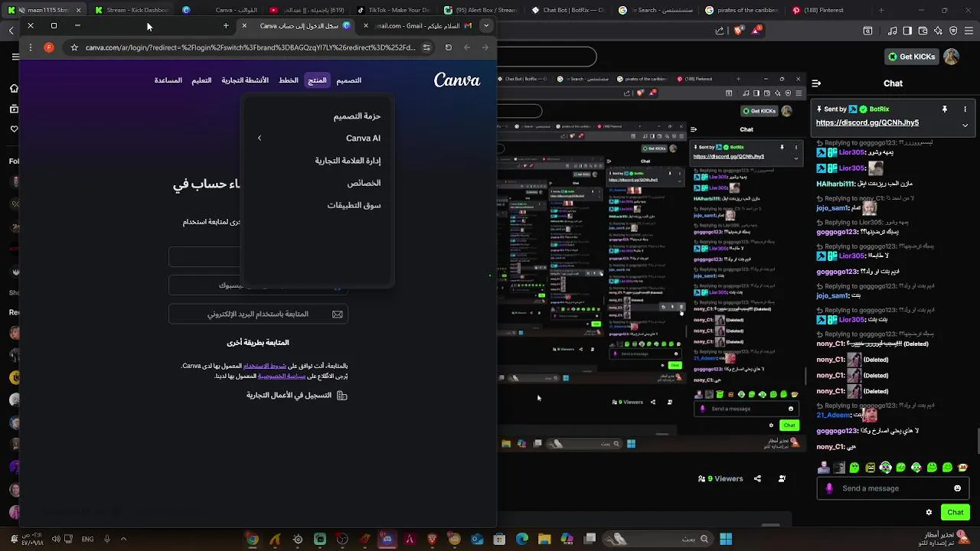This screenshot has height=551, width=980.
Task: Open the discord.gg invite link
Action: pyautogui.click(x=867, y=122)
